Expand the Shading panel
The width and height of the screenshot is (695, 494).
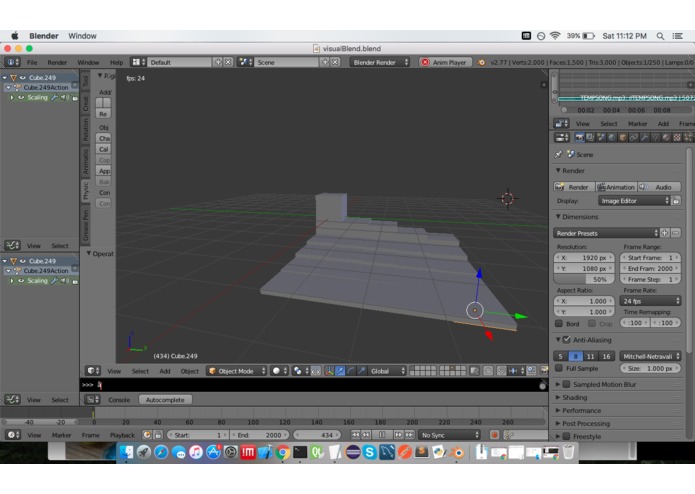click(574, 397)
